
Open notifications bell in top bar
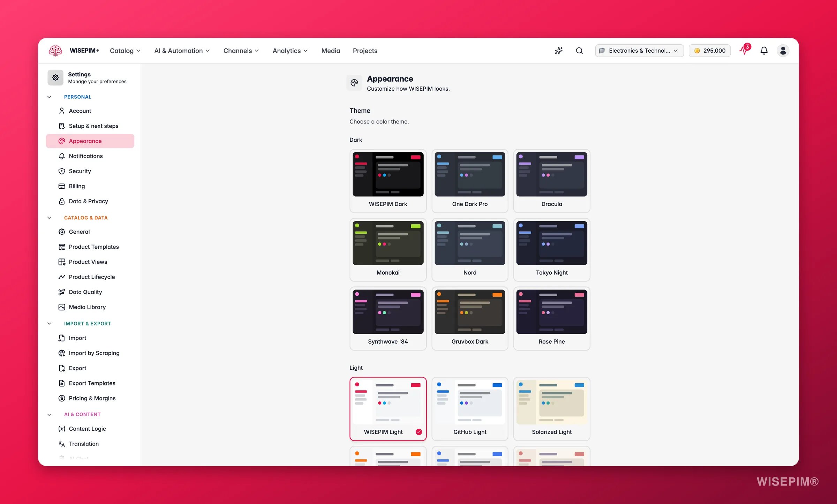click(764, 51)
